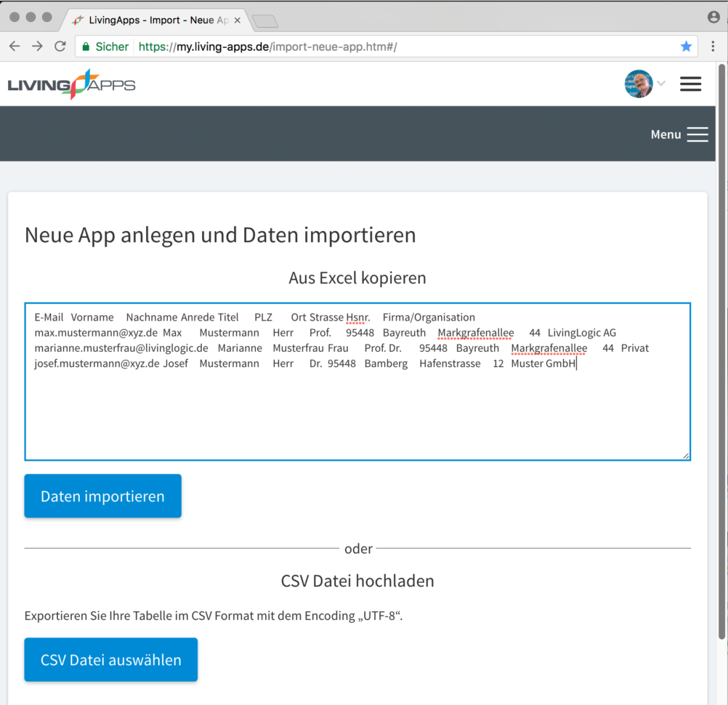
Task: Click the forward navigation arrow
Action: point(37,46)
